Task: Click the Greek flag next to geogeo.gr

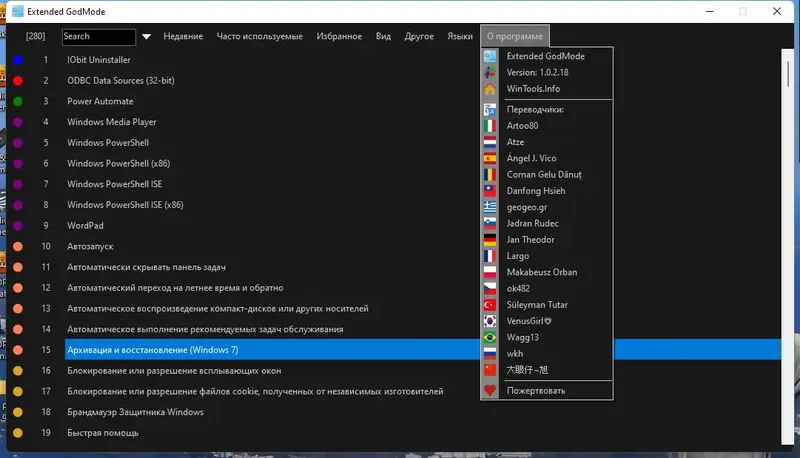Action: (x=490, y=207)
